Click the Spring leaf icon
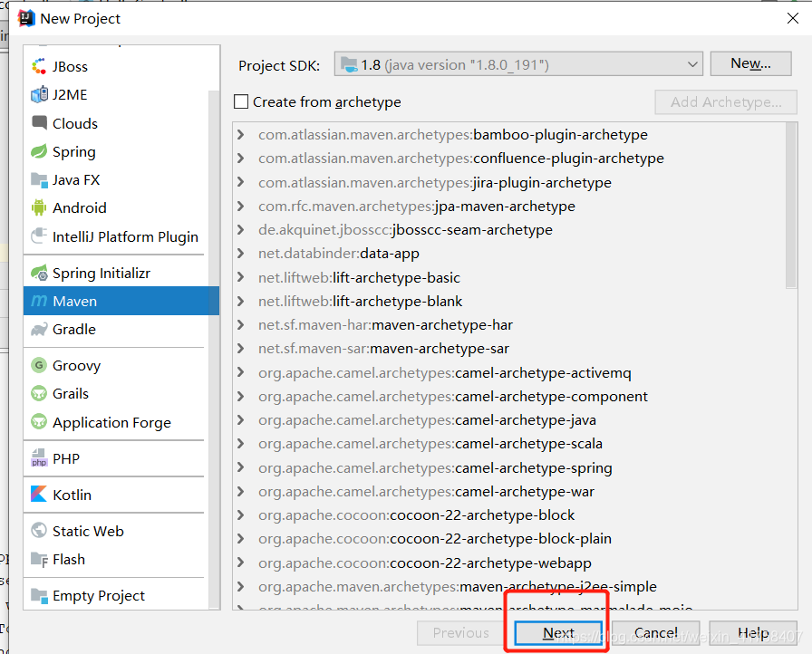This screenshot has width=812, height=654. [x=39, y=151]
